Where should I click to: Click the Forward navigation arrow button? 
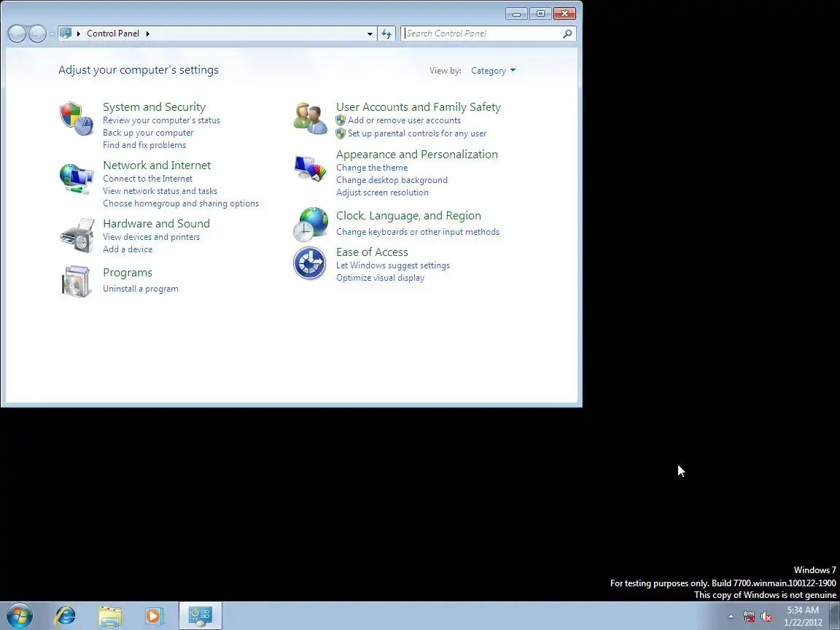click(37, 34)
